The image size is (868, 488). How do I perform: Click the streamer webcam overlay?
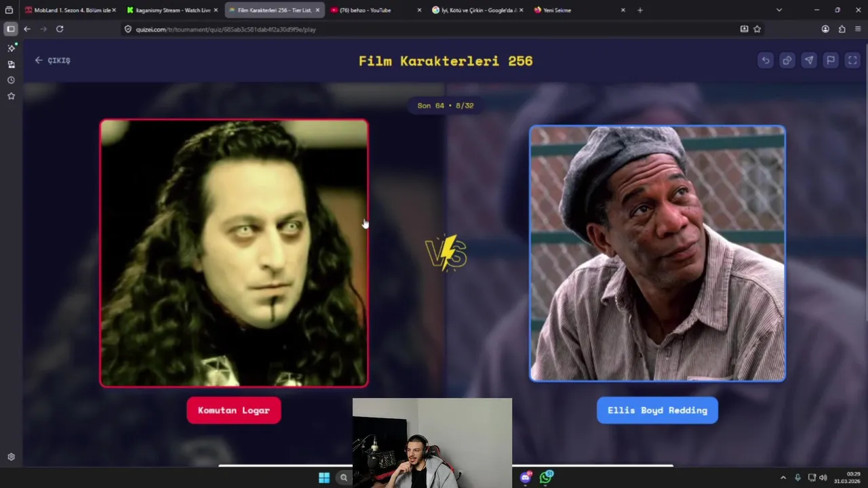[432, 443]
